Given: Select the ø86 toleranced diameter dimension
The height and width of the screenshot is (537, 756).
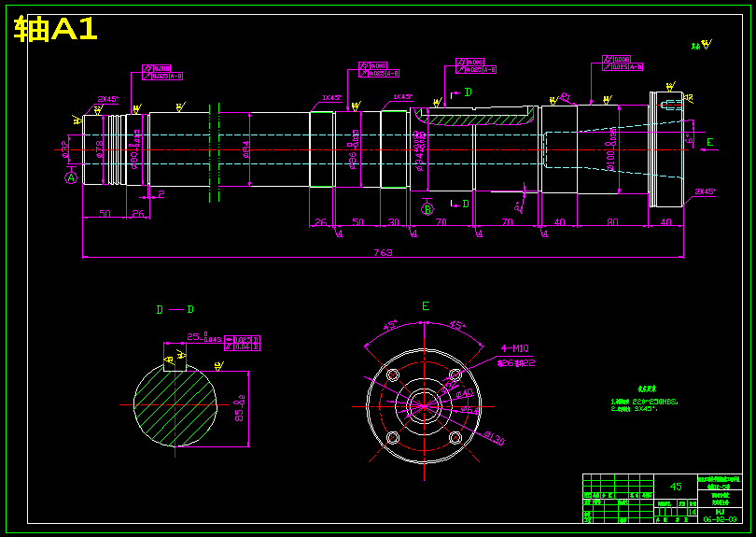Looking at the screenshot, I should pyautogui.click(x=354, y=149).
